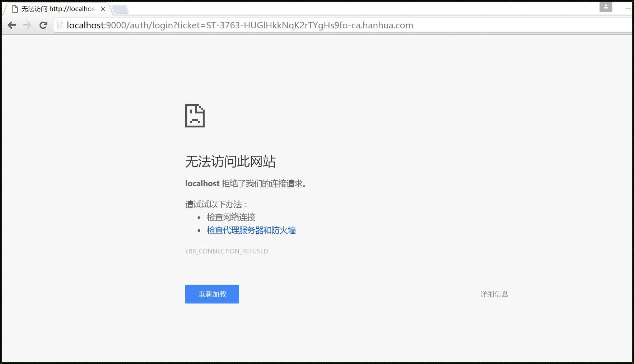Image resolution: width=634 pixels, height=364 pixels.
Task: Click the 重新加载 button
Action: click(x=212, y=294)
